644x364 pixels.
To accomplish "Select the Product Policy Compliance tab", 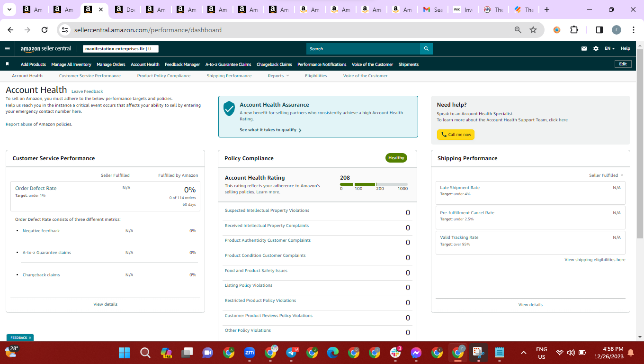I will [164, 76].
